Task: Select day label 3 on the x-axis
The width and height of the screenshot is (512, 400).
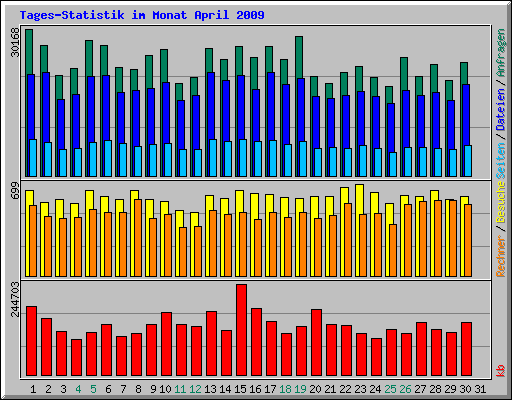Action: [63, 389]
